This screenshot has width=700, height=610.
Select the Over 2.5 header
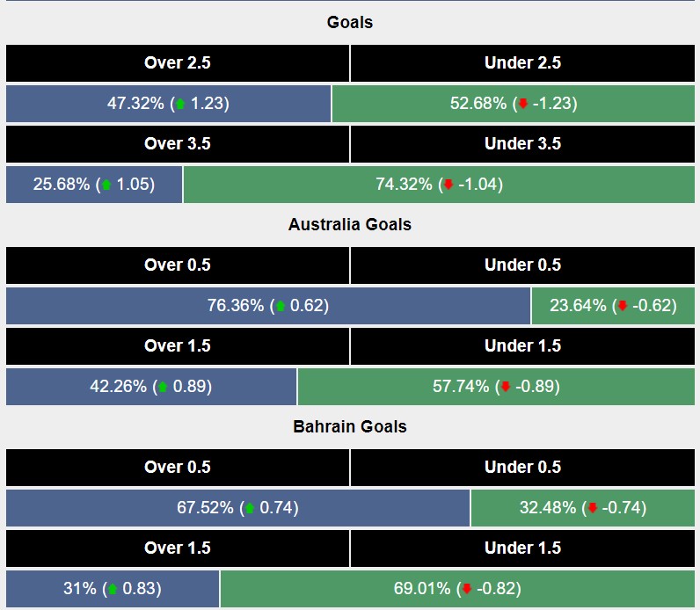coord(178,63)
